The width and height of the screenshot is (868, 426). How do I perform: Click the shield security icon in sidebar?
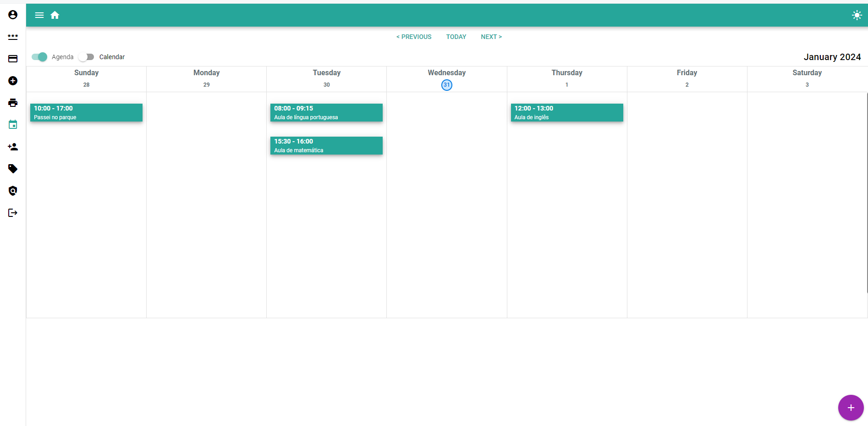(13, 191)
